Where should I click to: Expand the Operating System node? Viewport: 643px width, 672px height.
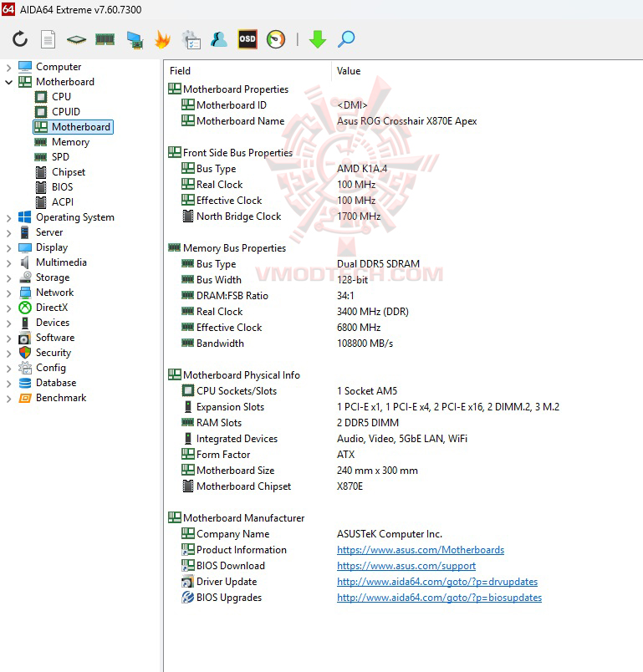[x=8, y=217]
